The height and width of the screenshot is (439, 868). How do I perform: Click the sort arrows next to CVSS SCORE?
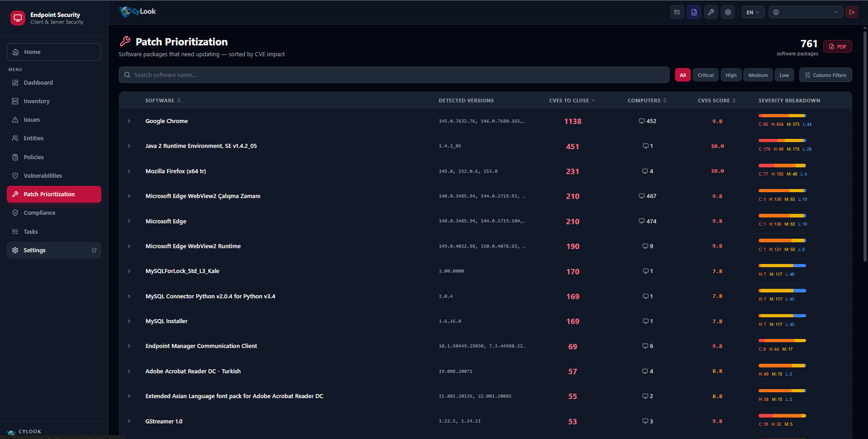click(x=734, y=100)
